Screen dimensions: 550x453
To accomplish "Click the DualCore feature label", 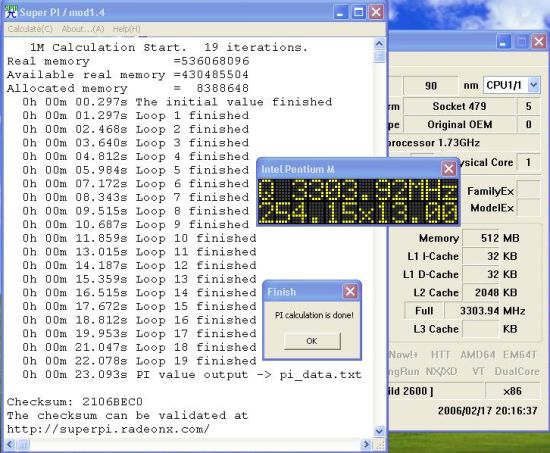I will pos(517,371).
